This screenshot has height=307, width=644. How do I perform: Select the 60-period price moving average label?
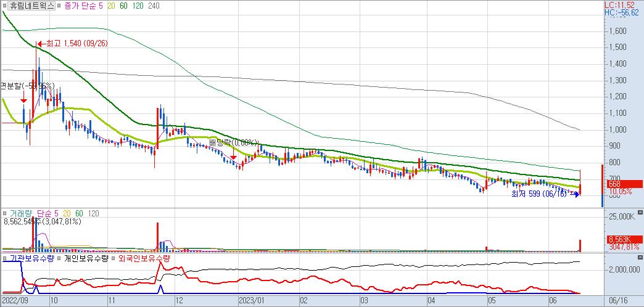tap(123, 6)
